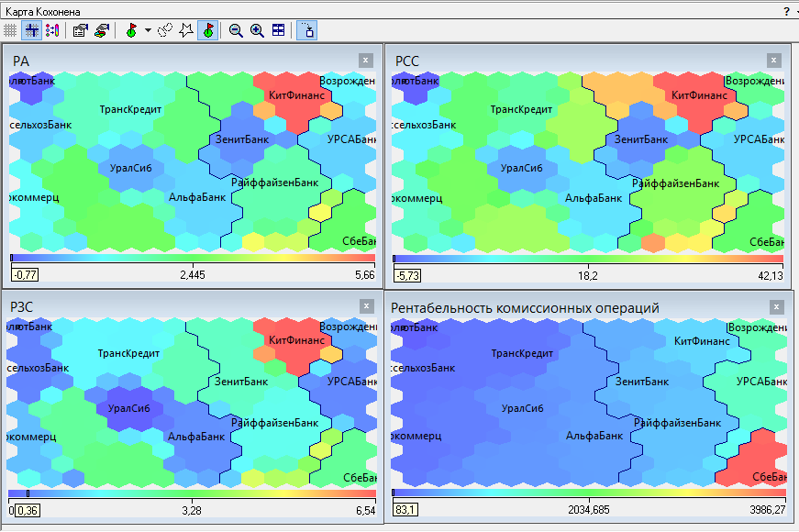Select the 83,1 value box in the legend
Image resolution: width=799 pixels, height=532 pixels.
[405, 510]
